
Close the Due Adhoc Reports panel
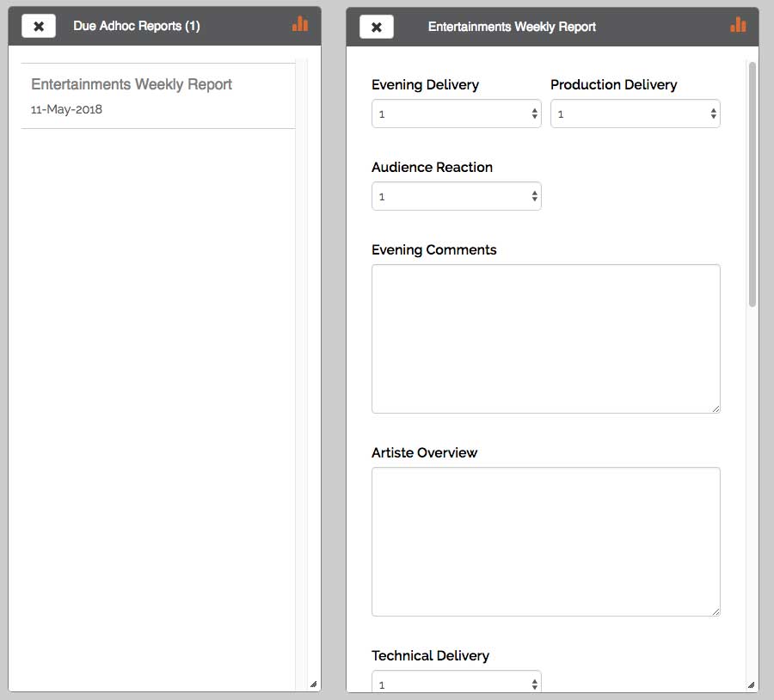(x=39, y=27)
